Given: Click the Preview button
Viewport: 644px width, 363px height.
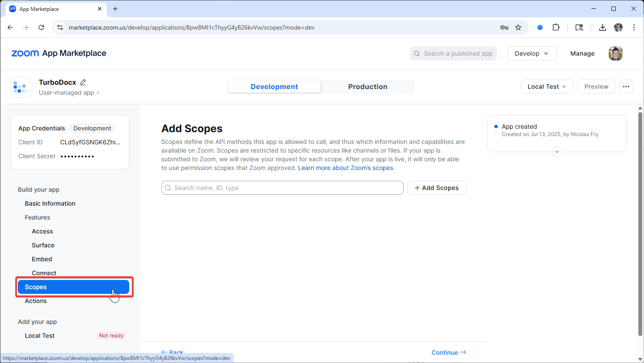Looking at the screenshot, I should pos(596,87).
